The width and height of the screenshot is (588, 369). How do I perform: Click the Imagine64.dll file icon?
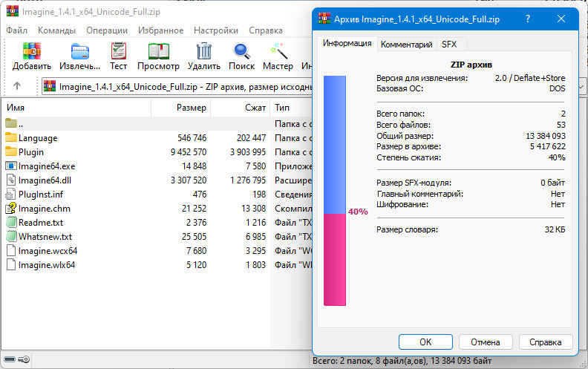(x=11, y=180)
